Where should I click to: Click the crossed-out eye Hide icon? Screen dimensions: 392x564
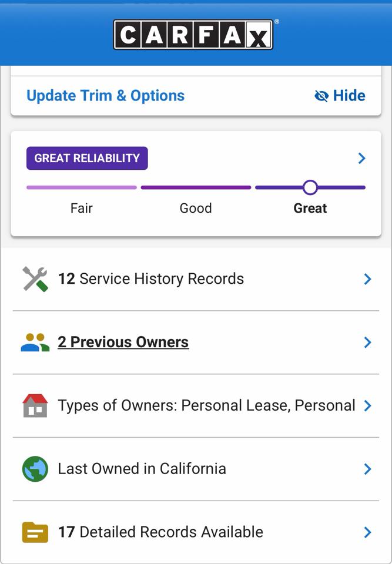(321, 96)
